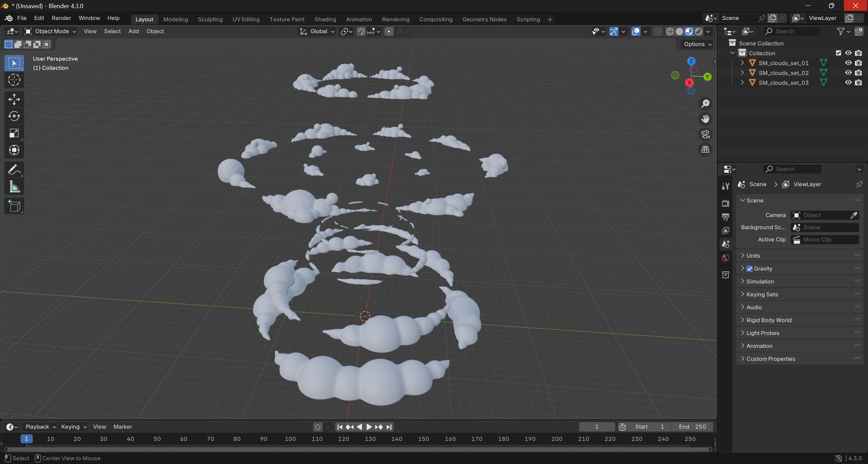The height and width of the screenshot is (464, 868).
Task: Add a new workspace with plus button
Action: click(x=550, y=20)
